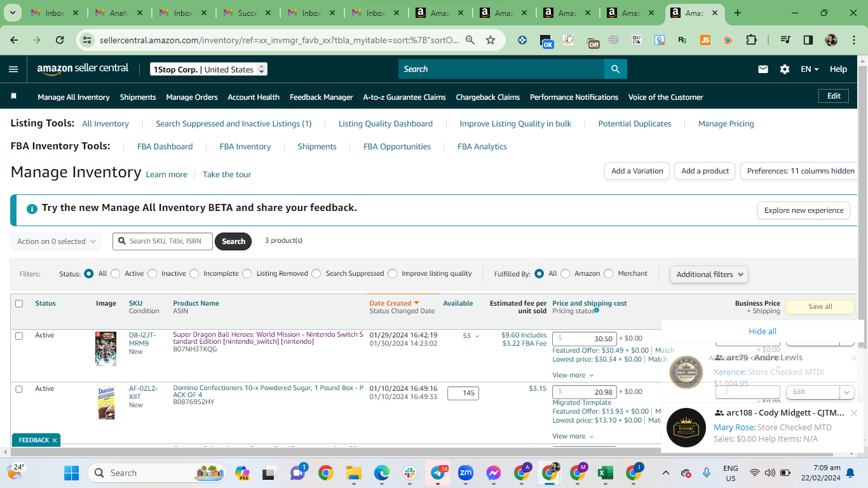Open Feedback Manager in the navigation bar
Viewport: 868px width, 488px height.
pyautogui.click(x=322, y=97)
